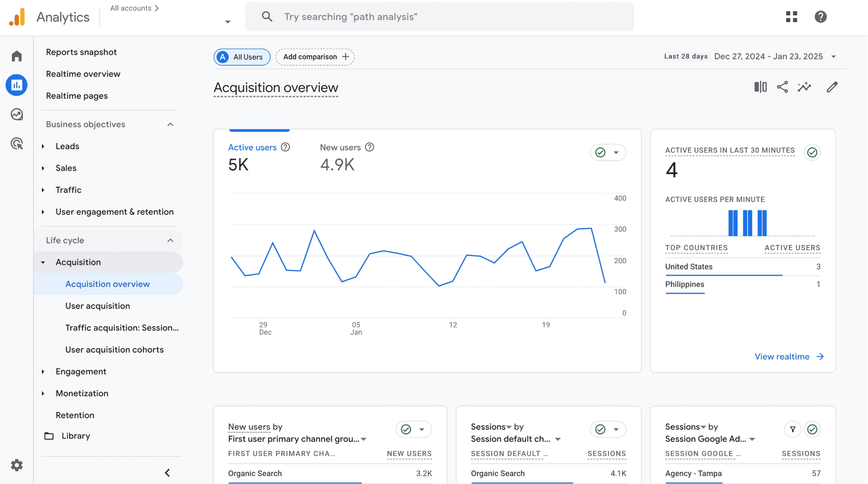
Task: Select the Acquisition overview item
Action: [x=108, y=284]
